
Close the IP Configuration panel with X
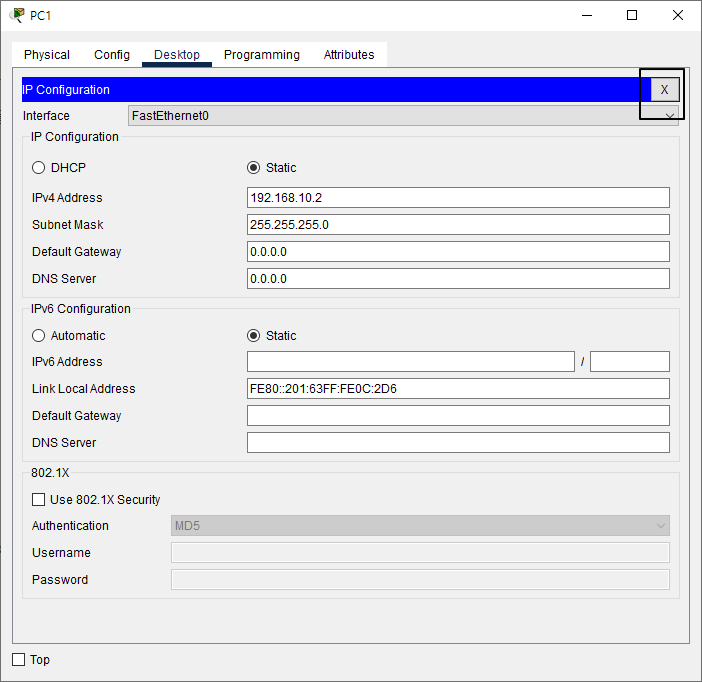pyautogui.click(x=664, y=90)
